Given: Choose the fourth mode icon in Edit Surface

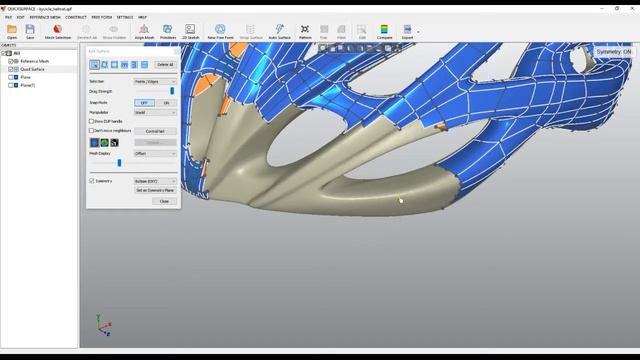Looking at the screenshot, I should click(x=124, y=64).
